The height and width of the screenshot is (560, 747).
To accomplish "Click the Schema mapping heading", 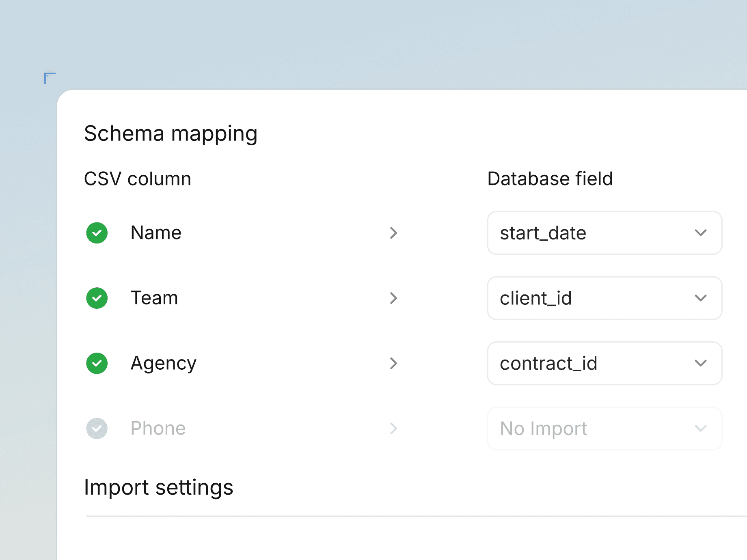I will (171, 134).
